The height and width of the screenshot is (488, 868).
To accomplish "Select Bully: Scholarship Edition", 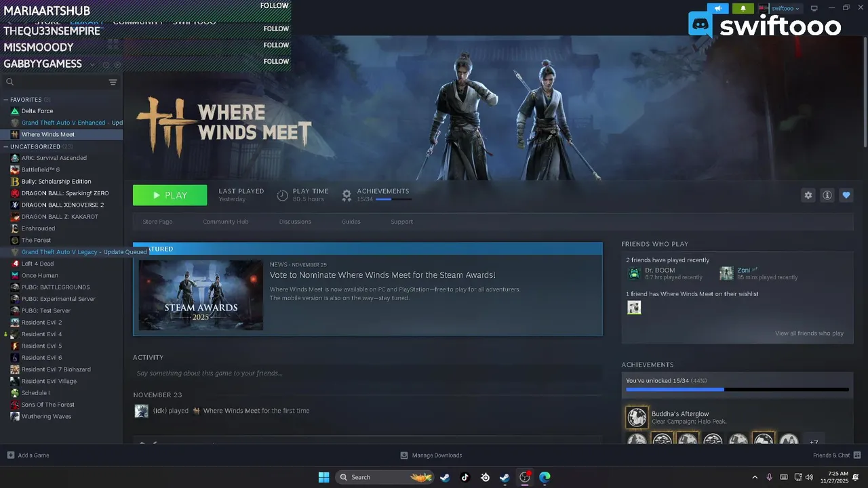I will [56, 182].
